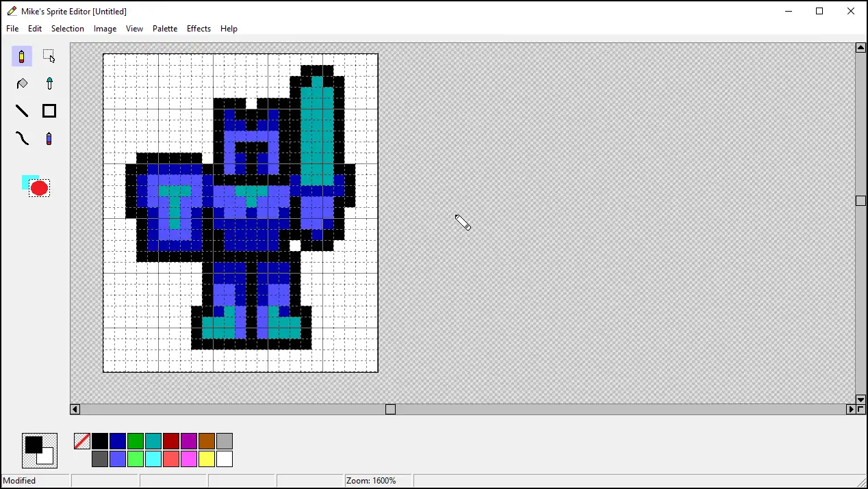Pick the light blue palette swatch

pyautogui.click(x=118, y=459)
